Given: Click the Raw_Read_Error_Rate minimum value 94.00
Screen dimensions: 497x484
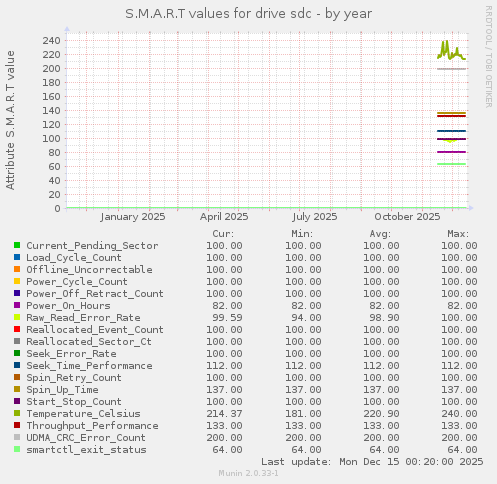Looking at the screenshot, I should [x=306, y=318].
